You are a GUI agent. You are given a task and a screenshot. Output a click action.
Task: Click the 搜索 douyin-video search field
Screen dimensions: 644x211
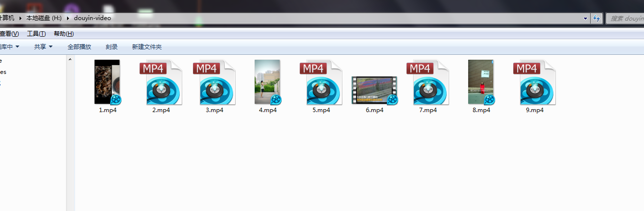pos(626,18)
